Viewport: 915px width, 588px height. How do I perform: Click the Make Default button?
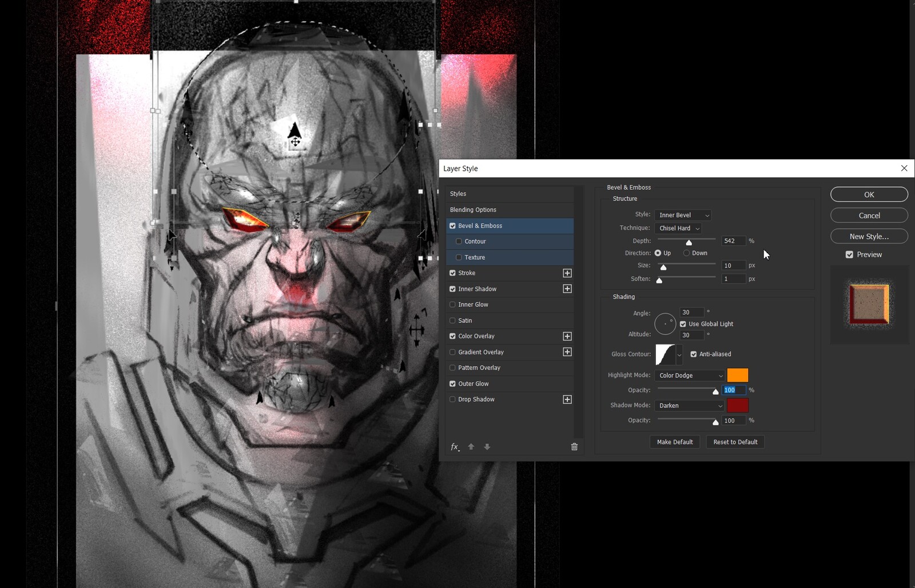(675, 442)
